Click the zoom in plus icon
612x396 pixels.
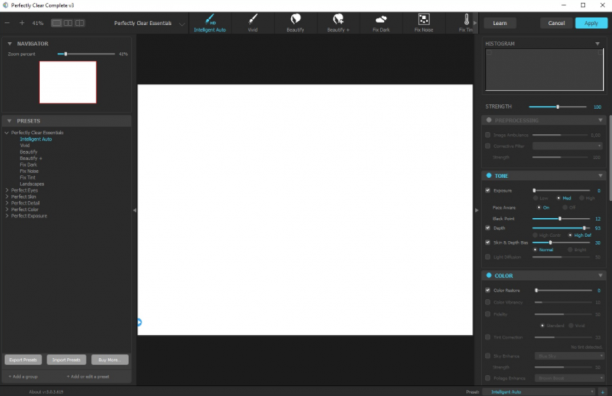coord(22,23)
